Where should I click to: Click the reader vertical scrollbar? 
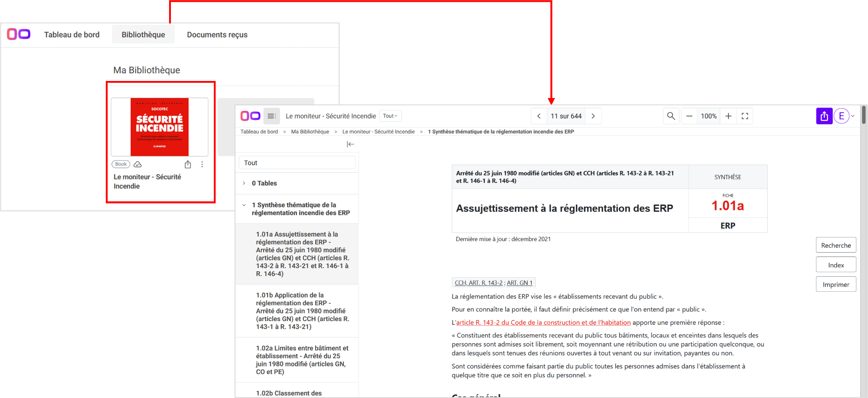[863, 115]
